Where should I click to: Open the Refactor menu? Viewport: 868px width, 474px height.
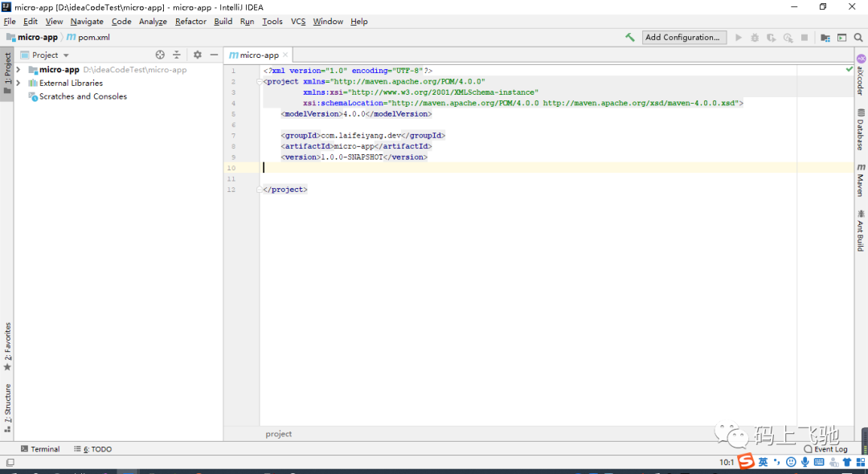[x=190, y=22]
